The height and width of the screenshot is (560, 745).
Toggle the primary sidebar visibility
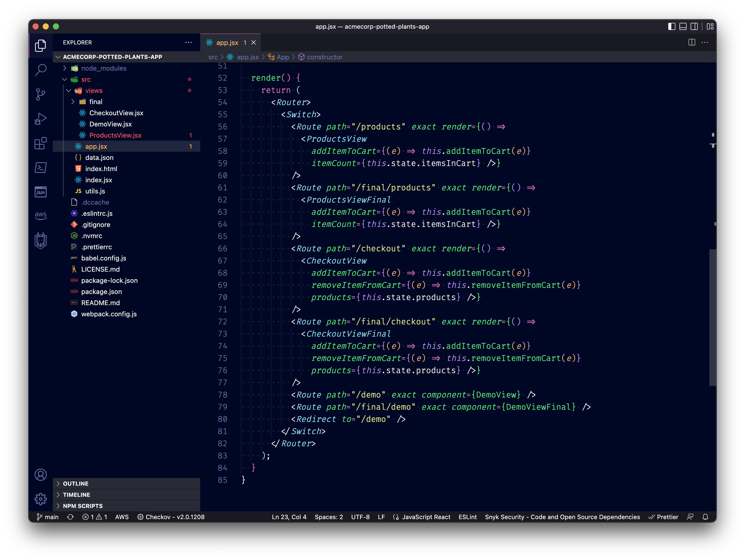[x=672, y=27]
